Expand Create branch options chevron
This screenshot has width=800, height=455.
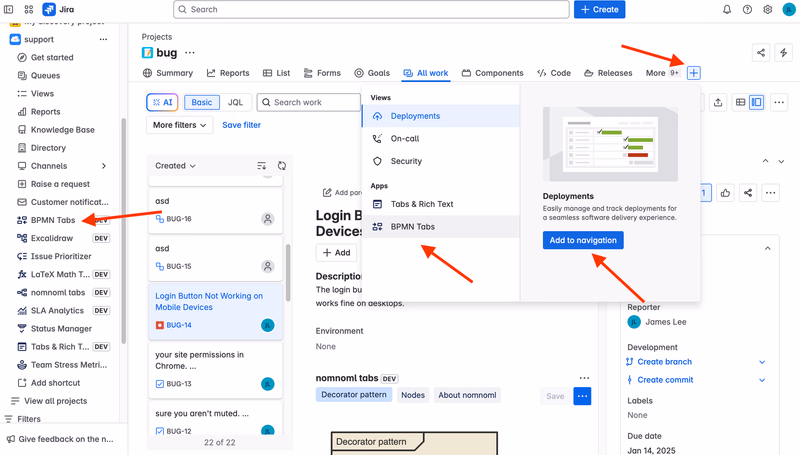[762, 362]
